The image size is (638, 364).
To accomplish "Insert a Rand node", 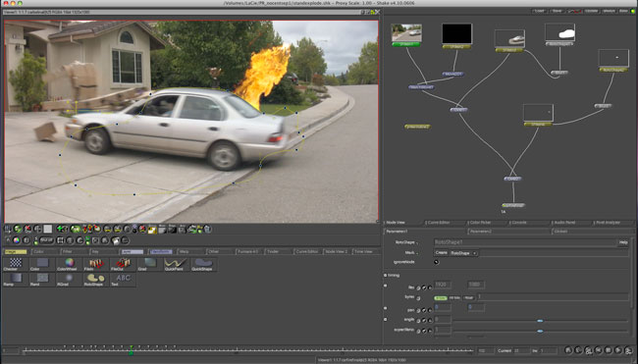I will (42, 280).
